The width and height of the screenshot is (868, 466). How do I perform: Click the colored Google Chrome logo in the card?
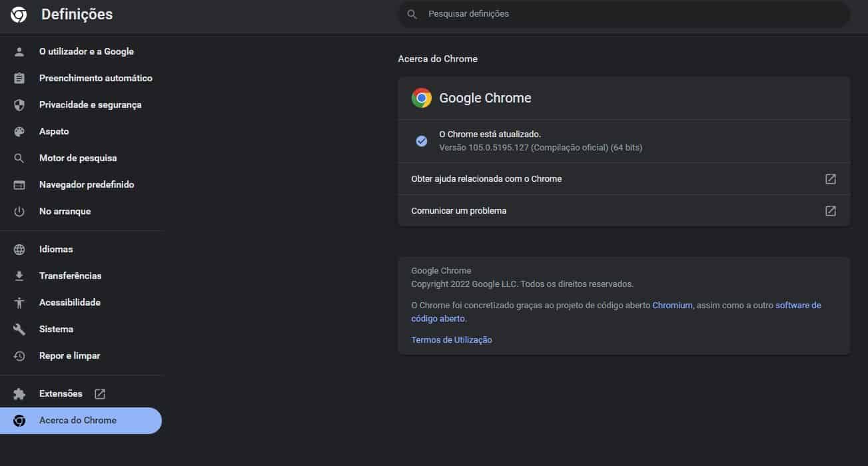(x=421, y=98)
